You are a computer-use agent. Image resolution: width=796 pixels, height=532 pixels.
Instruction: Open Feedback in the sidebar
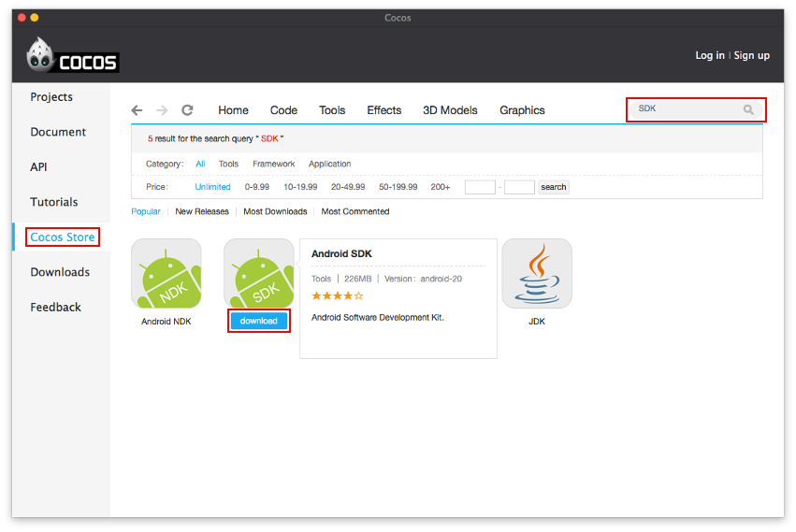click(55, 307)
